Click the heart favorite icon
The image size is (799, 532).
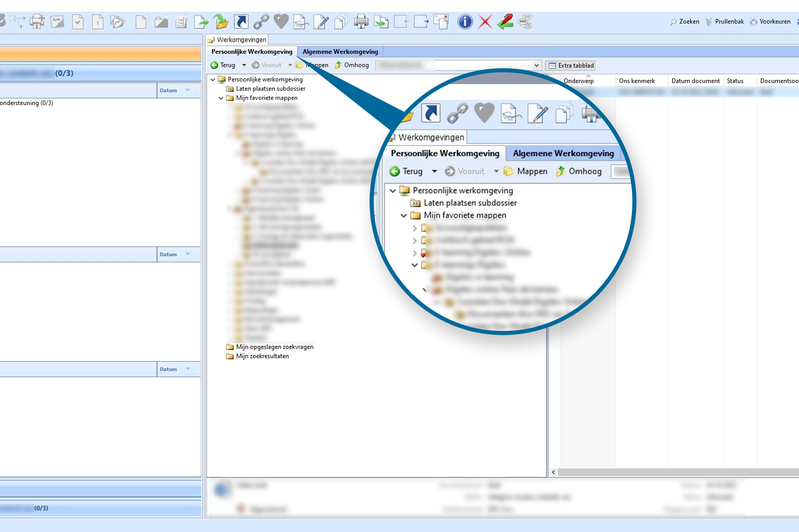281,22
